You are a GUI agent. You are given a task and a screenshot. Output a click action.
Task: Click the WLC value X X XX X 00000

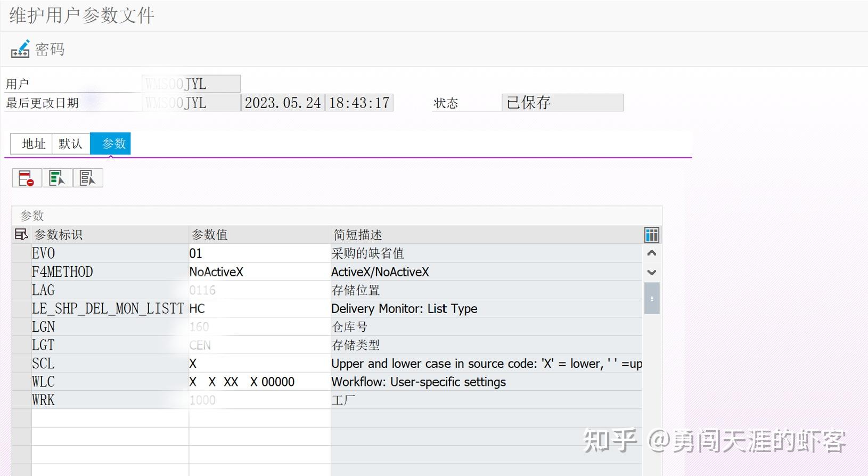click(259, 382)
